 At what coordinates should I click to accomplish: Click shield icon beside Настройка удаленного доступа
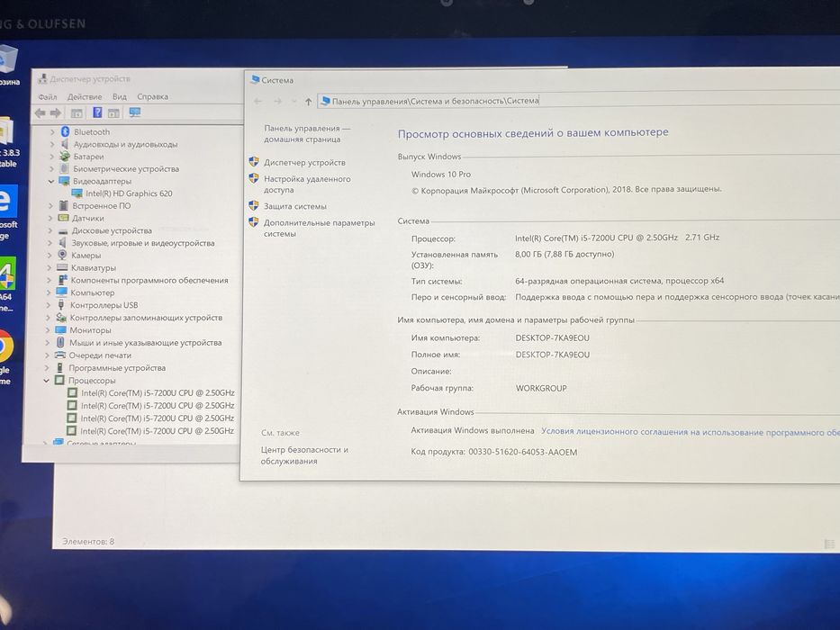coord(254,178)
